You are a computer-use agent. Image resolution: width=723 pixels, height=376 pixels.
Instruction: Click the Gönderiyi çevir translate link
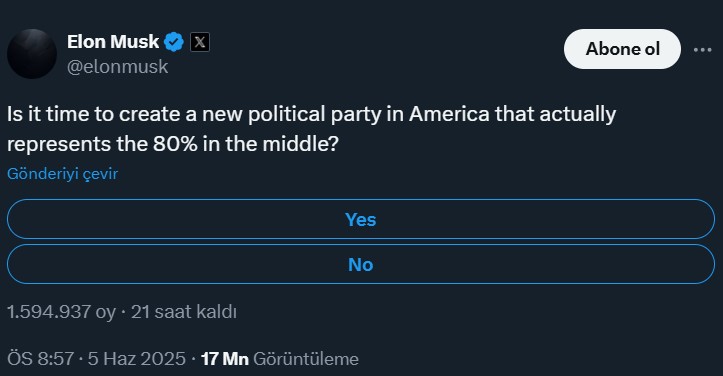[62, 174]
